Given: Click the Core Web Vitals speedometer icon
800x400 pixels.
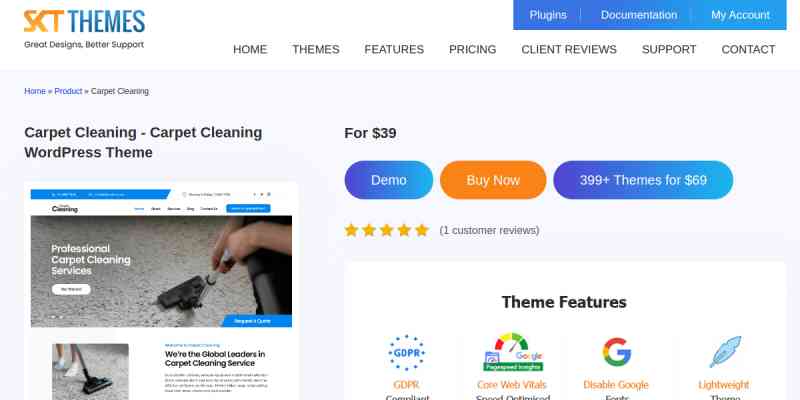Looking at the screenshot, I should coord(513,352).
